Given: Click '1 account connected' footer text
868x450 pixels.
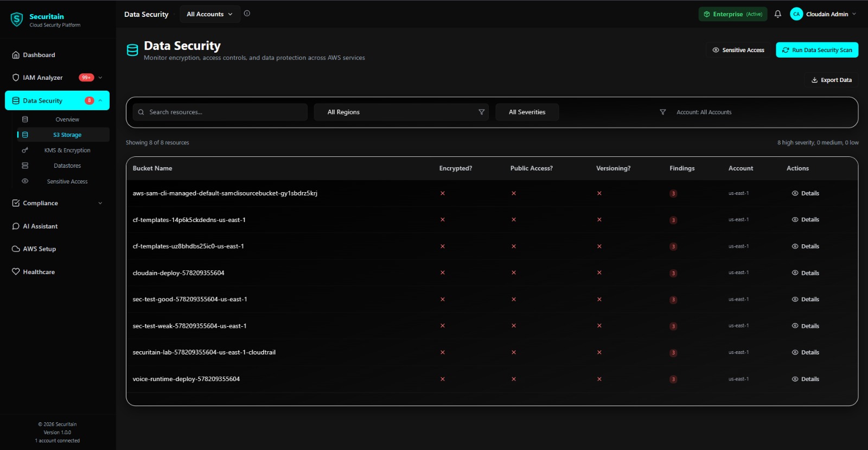Looking at the screenshot, I should click(x=58, y=441).
